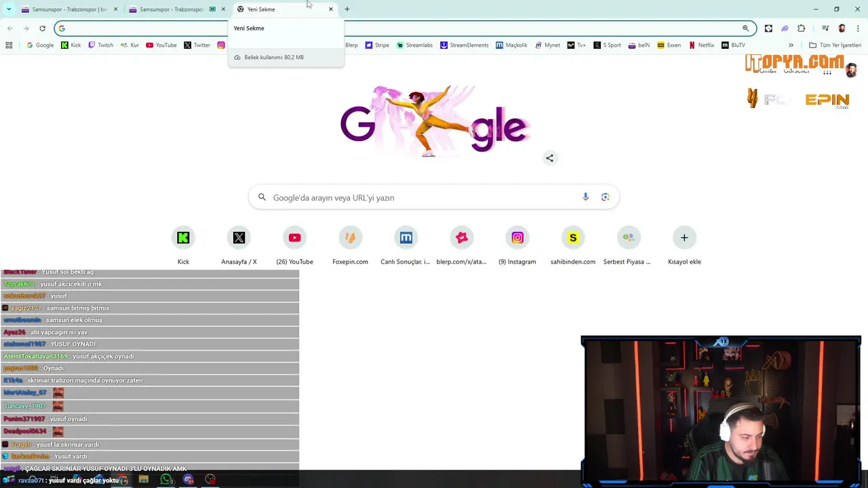Open the Kick shortcut tile
Image resolution: width=868 pixels, height=488 pixels.
pyautogui.click(x=183, y=238)
